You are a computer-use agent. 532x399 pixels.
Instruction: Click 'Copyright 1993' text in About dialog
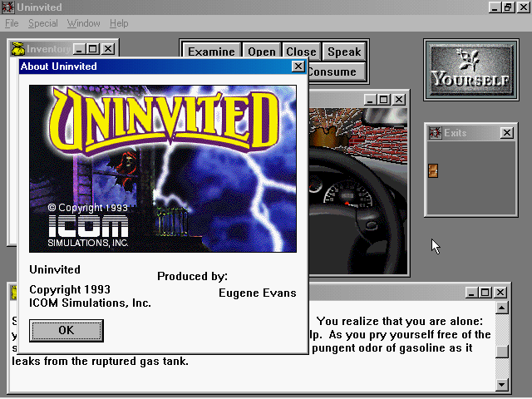click(x=70, y=289)
